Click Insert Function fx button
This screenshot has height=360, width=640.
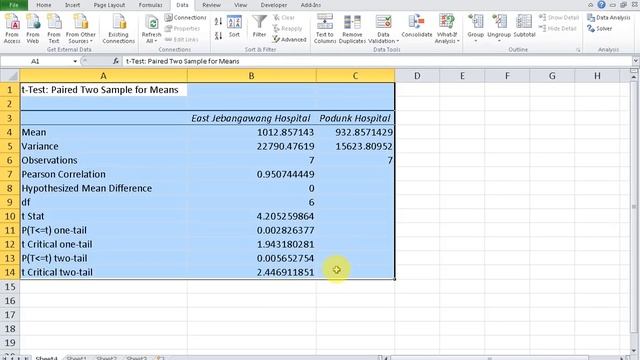(116, 61)
